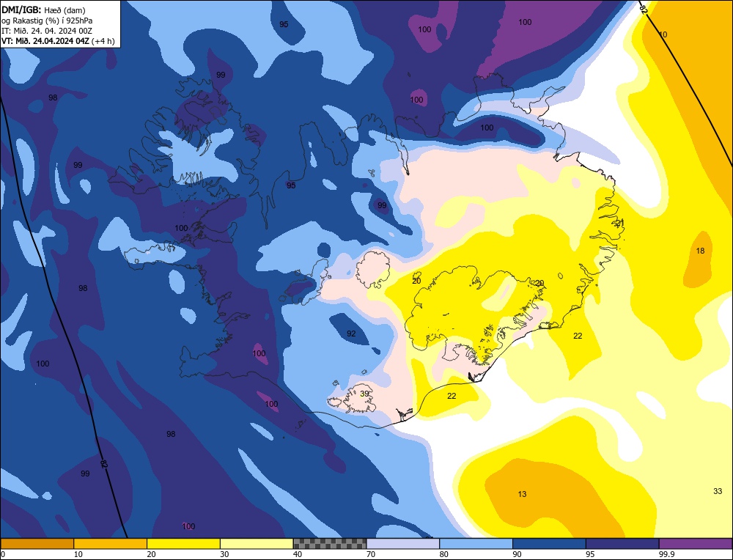733x560 pixels.
Task: Click the lavender 70–80 legend swatch
Action: point(403,543)
